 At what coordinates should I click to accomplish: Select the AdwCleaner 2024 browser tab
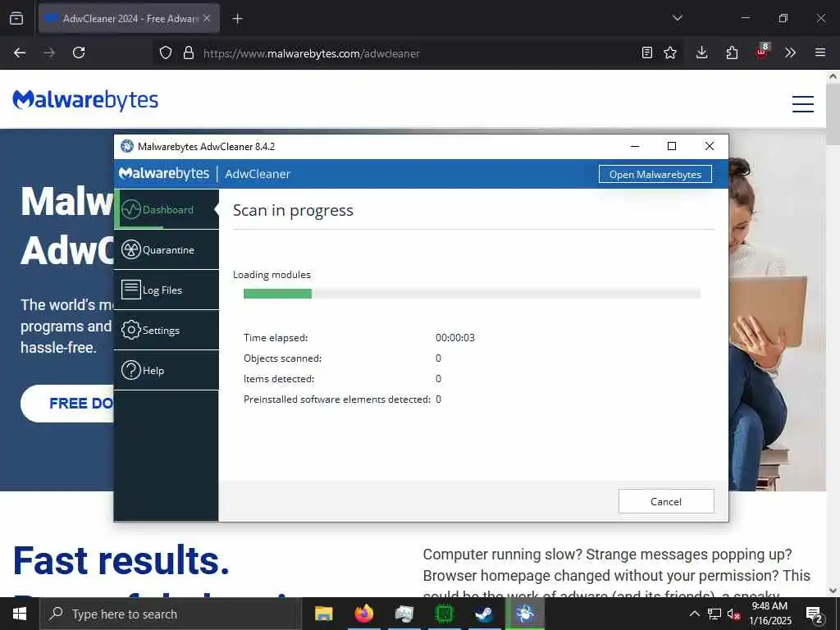point(129,18)
